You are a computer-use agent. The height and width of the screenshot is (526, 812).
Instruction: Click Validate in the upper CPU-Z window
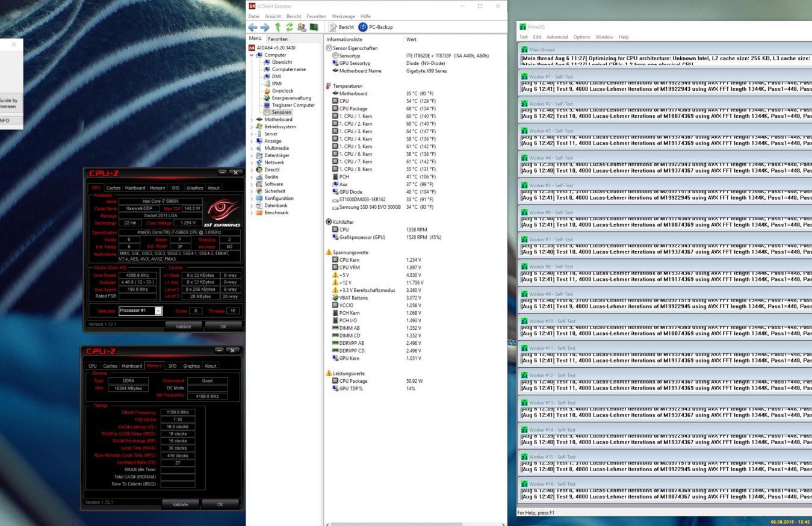(x=183, y=326)
